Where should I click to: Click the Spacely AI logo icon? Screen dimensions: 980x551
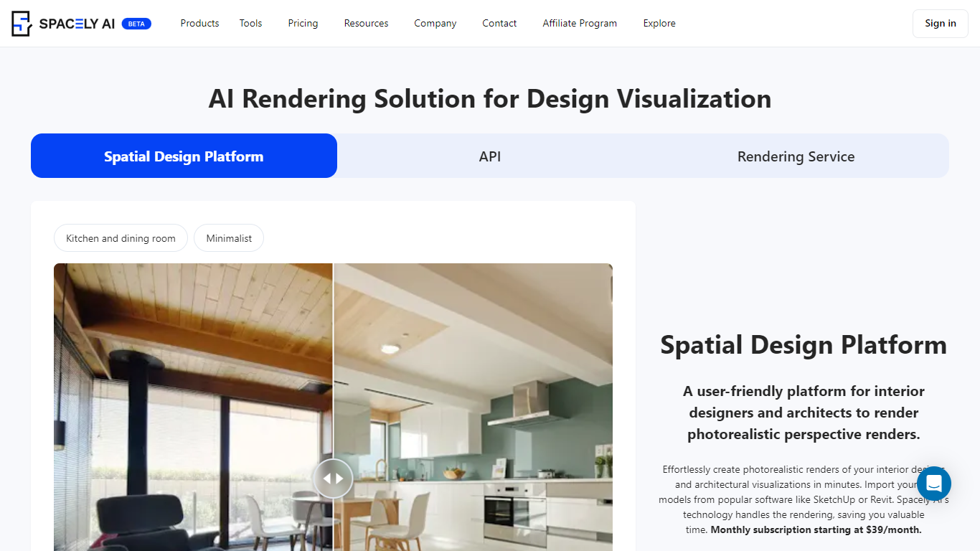(22, 24)
